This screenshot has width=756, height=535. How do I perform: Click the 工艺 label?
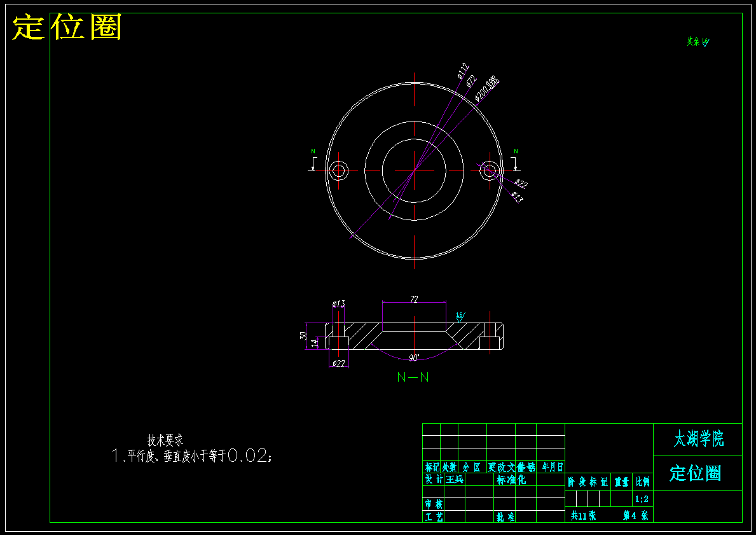point(434,517)
